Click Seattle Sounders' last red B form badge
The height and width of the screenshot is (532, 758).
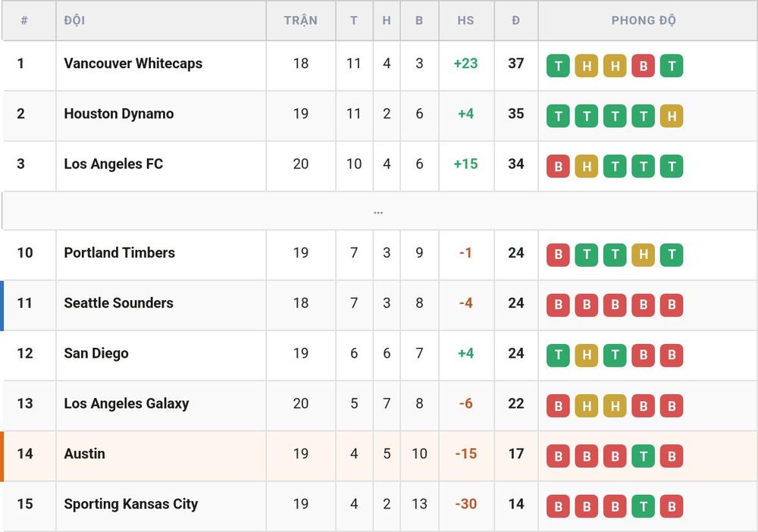672,305
